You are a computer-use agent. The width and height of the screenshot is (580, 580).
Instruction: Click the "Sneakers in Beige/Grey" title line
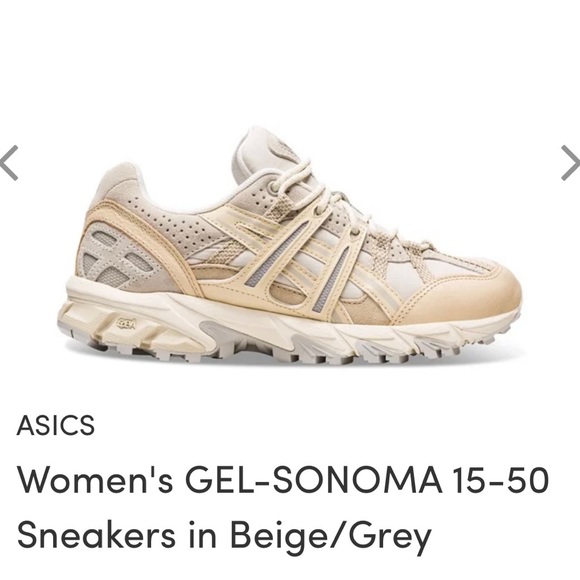(x=224, y=536)
